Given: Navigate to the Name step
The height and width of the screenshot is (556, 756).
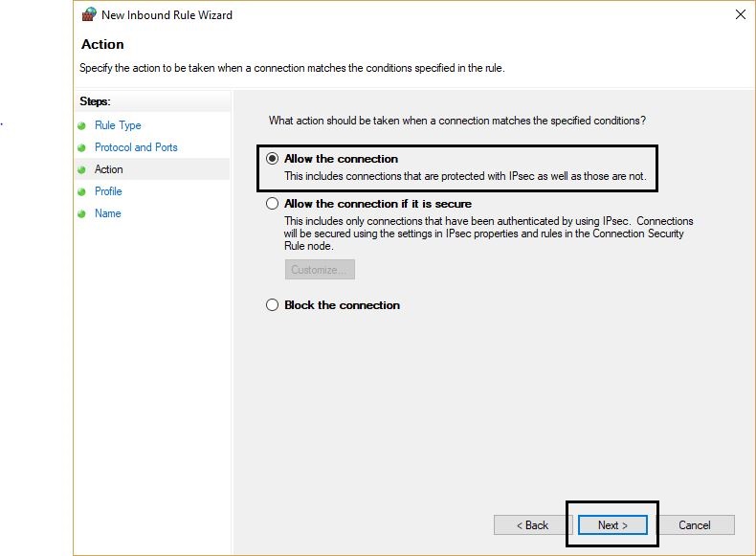Looking at the screenshot, I should (x=107, y=213).
